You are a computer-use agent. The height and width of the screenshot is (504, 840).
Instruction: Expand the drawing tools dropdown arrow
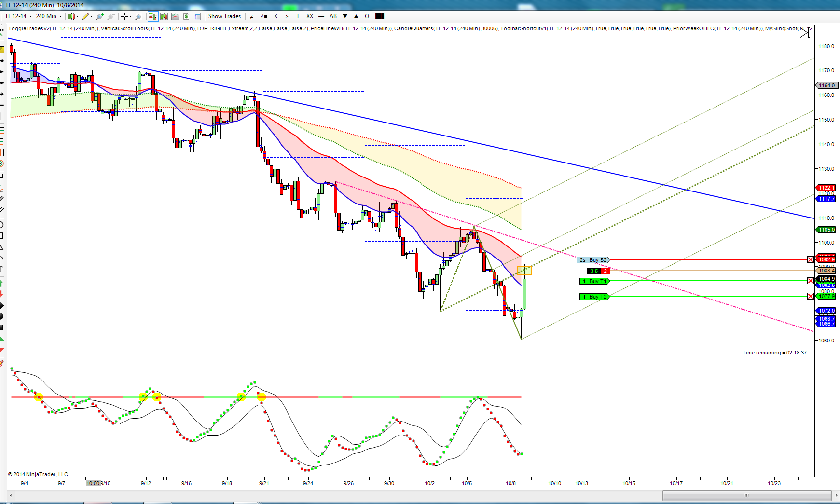(x=91, y=16)
